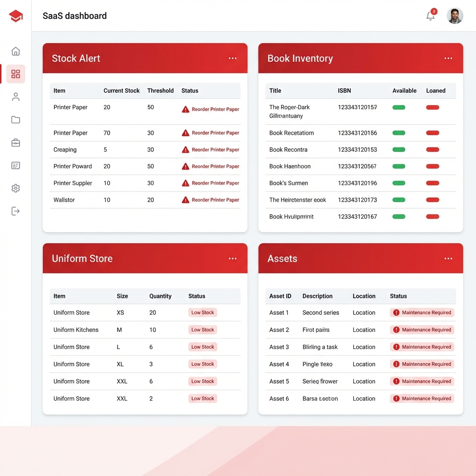Open the user profile sidebar icon
The image size is (476, 476).
[x=16, y=97]
